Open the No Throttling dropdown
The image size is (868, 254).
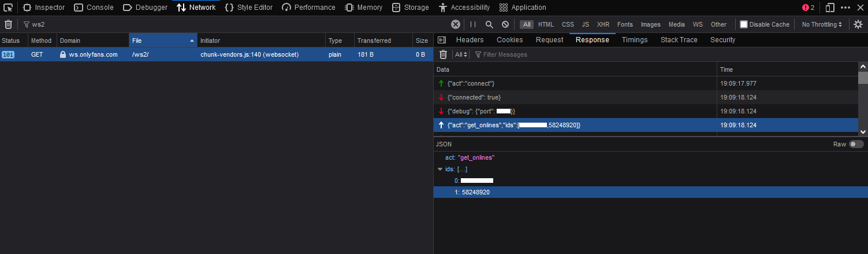tap(822, 24)
